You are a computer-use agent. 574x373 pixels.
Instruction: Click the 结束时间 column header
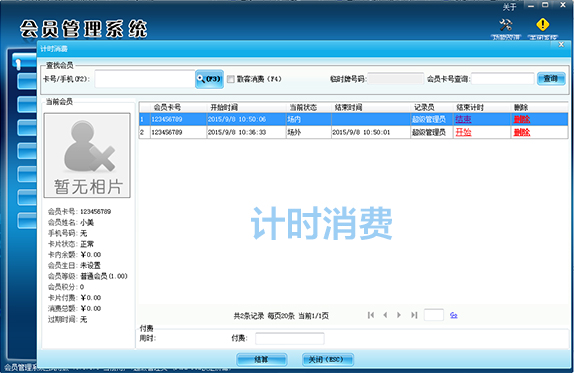click(x=348, y=107)
